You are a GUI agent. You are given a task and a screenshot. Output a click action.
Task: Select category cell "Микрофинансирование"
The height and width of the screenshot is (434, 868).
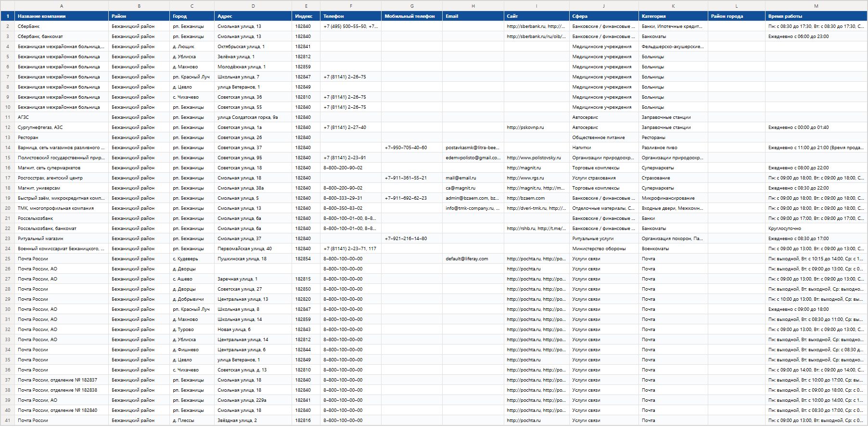[673, 198]
